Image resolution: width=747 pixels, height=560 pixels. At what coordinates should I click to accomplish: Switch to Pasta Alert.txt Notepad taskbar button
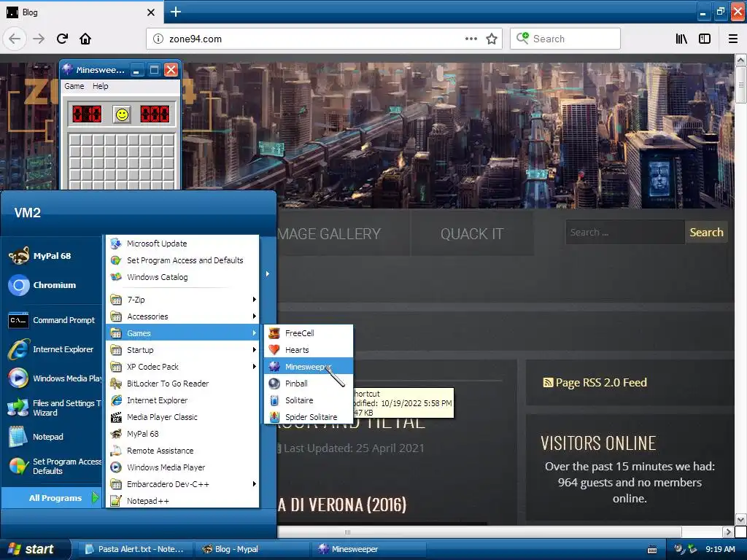[135, 549]
